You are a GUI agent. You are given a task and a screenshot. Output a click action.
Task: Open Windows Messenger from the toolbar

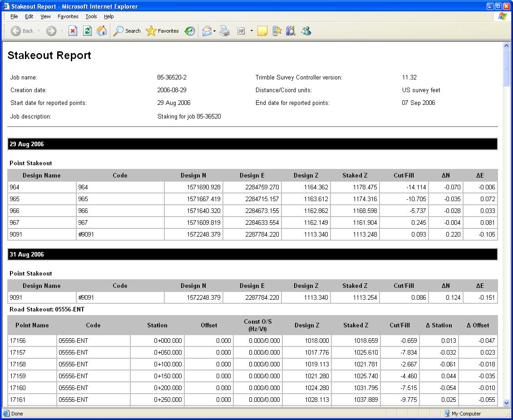pos(306,31)
